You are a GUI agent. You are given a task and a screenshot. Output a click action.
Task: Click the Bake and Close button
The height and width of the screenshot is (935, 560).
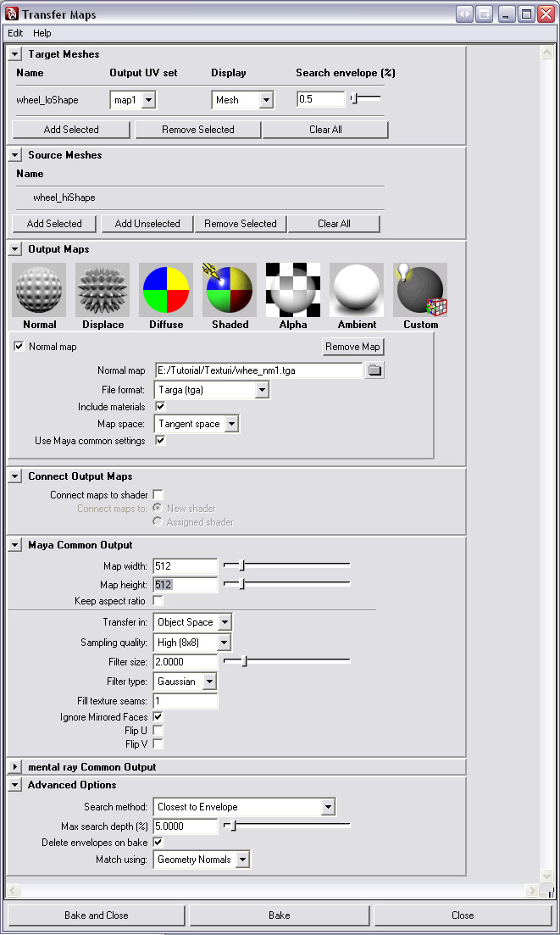[x=96, y=916]
